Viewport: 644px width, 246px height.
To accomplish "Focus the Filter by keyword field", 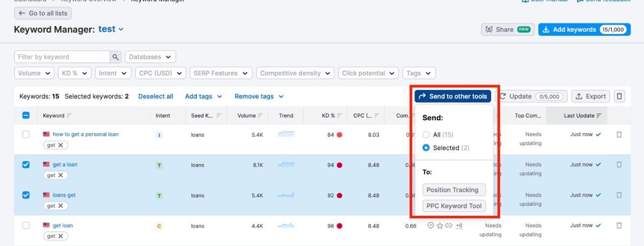I will (62, 57).
